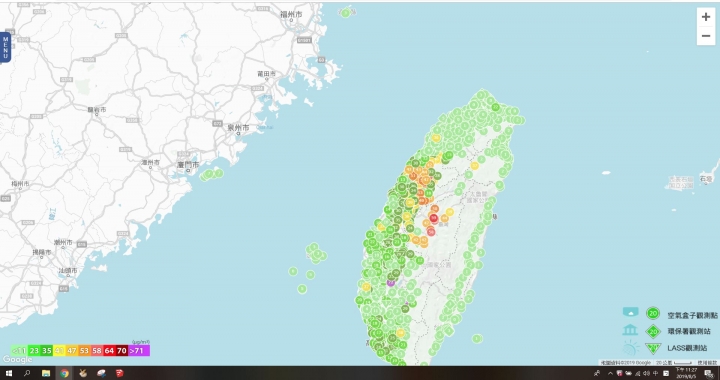This screenshot has height=380, width=720.
Task: Pick the 70 dark red legend swatch
Action: point(122,351)
